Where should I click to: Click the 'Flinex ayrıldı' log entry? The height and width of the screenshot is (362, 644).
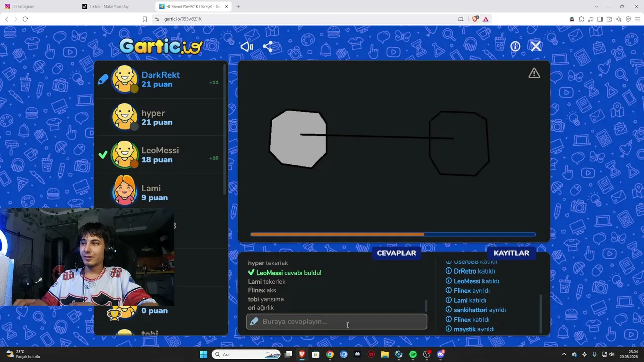[467, 291]
